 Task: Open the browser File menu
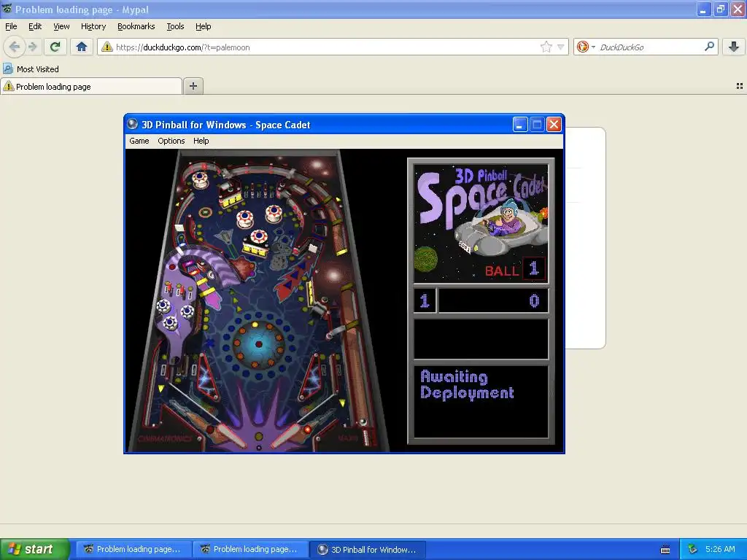point(11,27)
